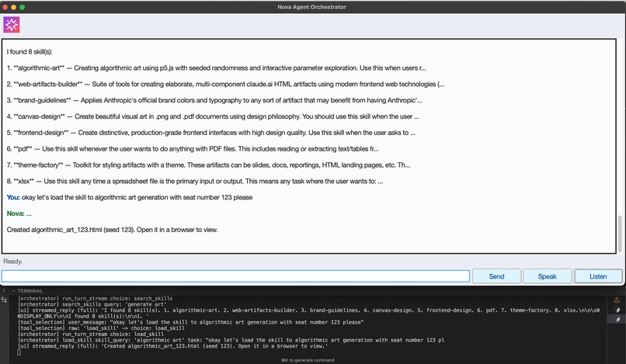Click the pdf skill row
Image resolution: width=626 pixels, height=364 pixels.
pos(193,149)
